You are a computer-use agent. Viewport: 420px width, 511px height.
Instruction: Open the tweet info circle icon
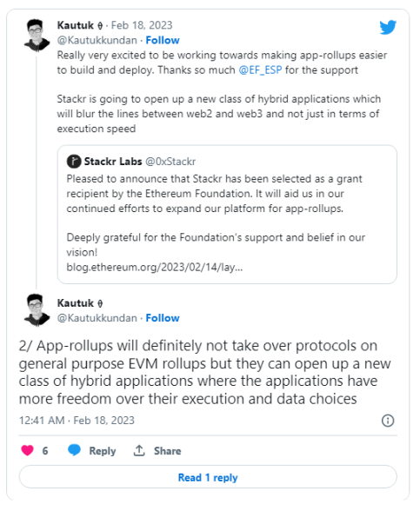pos(388,421)
